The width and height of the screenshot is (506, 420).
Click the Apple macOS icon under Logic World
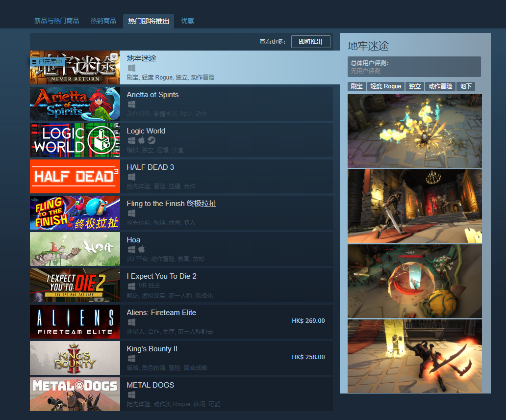point(141,140)
